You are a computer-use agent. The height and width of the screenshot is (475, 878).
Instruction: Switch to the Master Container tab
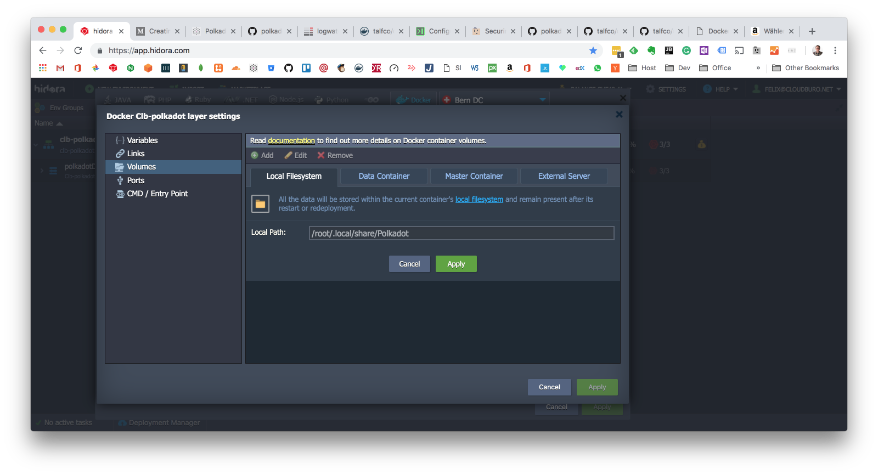[473, 176]
